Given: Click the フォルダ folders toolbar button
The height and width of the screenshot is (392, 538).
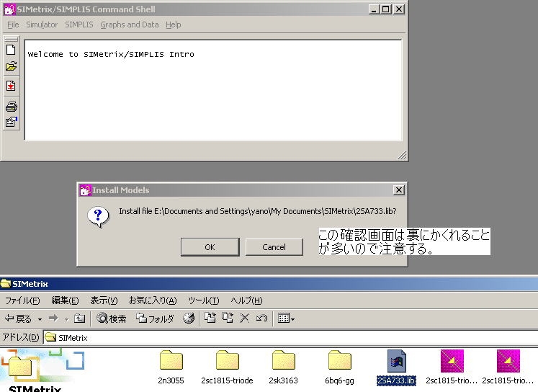Looking at the screenshot, I should pos(155,319).
